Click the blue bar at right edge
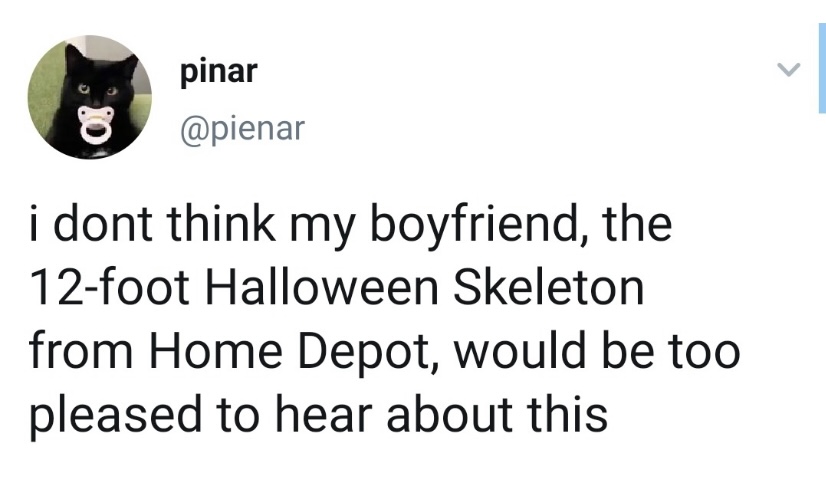This screenshot has width=826, height=492. click(821, 70)
